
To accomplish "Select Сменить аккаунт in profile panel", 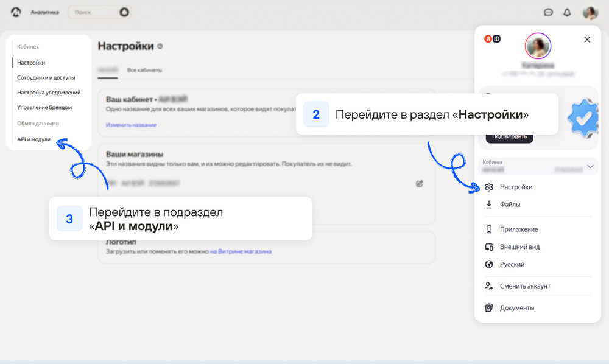I will coord(525,286).
